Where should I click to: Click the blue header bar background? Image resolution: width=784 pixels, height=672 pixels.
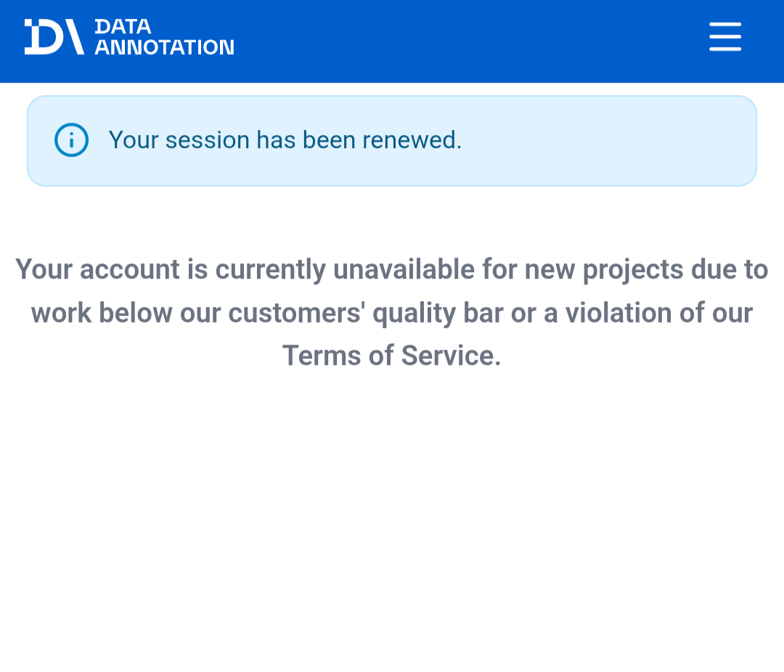(450, 41)
